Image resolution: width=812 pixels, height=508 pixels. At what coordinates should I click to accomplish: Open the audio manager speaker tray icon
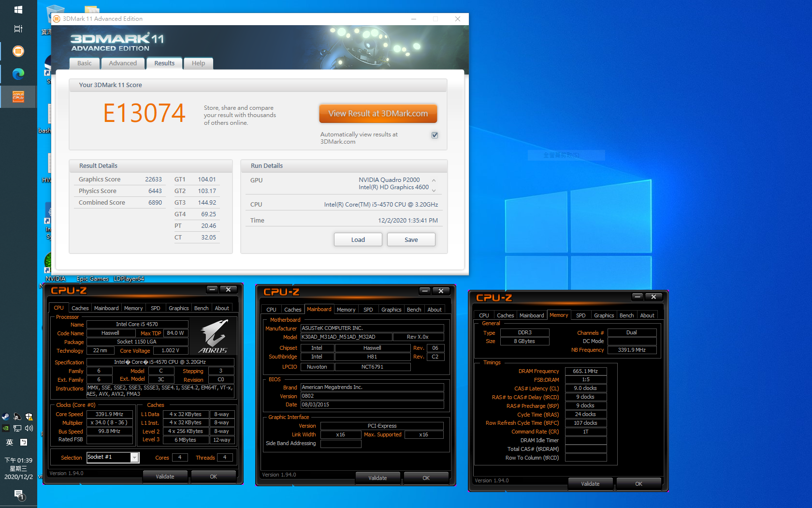click(17, 417)
